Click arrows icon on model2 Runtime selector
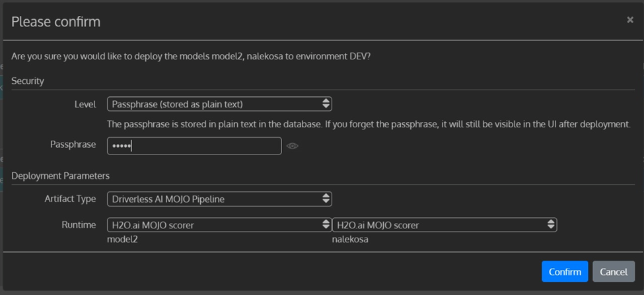Screen dimensions: 644x295 coord(326,225)
